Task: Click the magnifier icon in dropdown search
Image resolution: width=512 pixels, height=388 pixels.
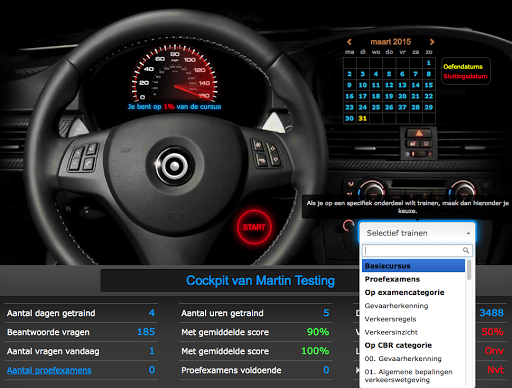Action: pyautogui.click(x=466, y=250)
